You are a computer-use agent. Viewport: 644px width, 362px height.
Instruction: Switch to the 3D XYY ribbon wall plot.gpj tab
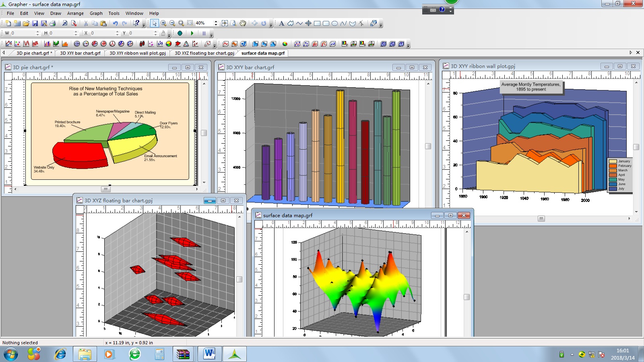point(138,53)
